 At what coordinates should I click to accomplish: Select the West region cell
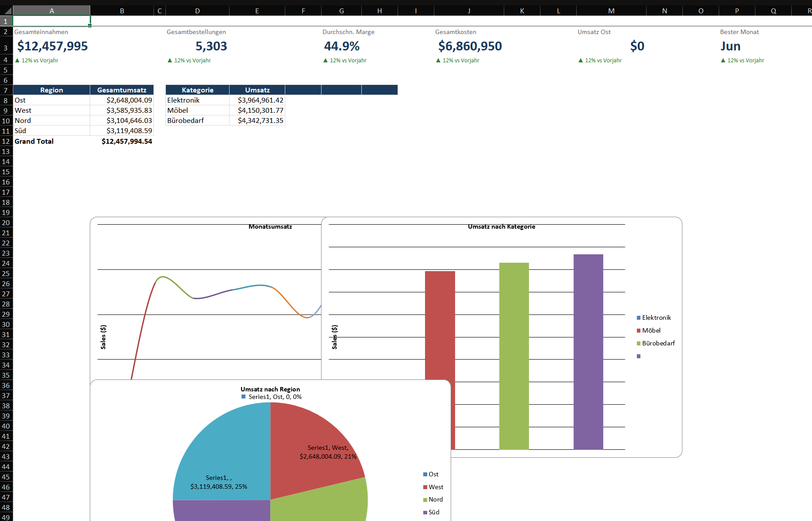click(52, 110)
